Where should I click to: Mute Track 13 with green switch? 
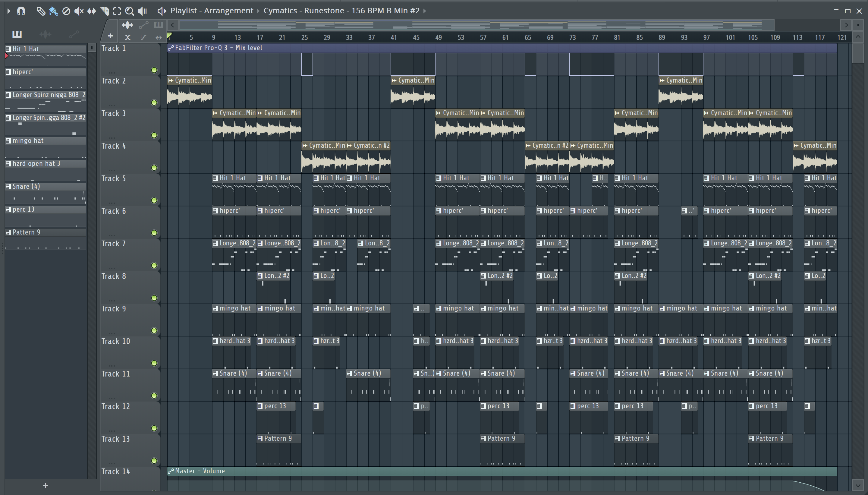pos(154,461)
